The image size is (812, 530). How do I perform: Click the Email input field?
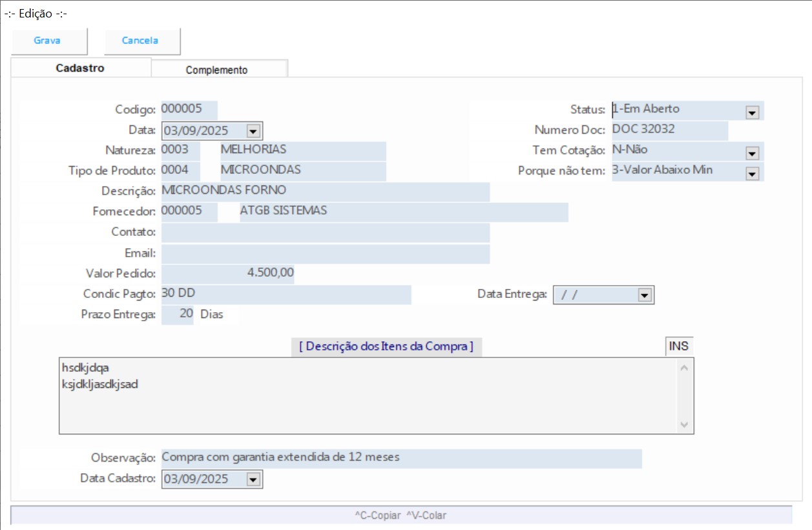point(325,253)
